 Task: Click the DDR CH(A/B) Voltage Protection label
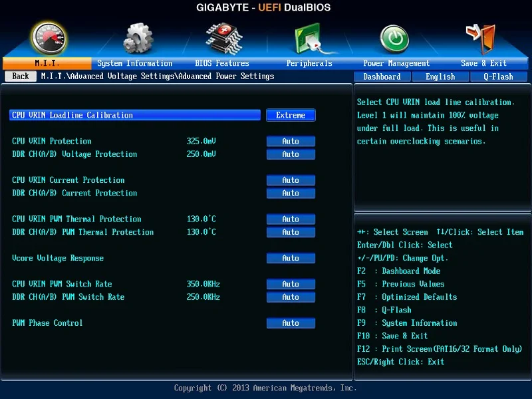pyautogui.click(x=74, y=154)
